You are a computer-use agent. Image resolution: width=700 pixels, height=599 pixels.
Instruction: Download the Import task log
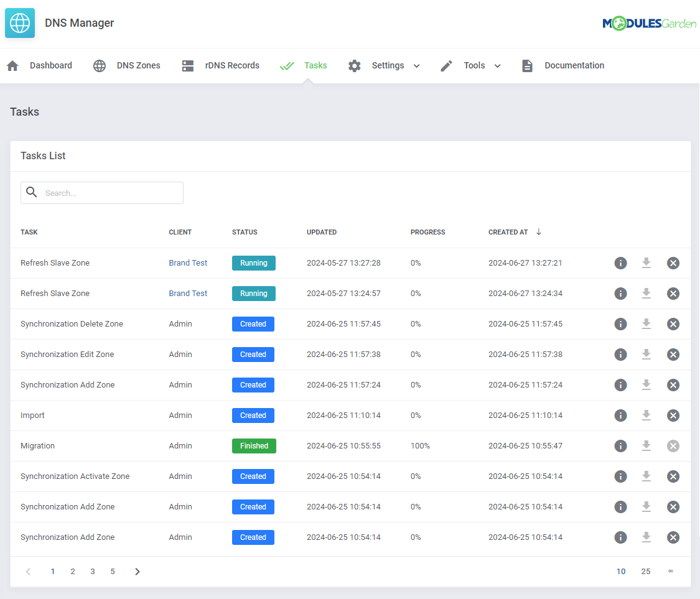(646, 416)
